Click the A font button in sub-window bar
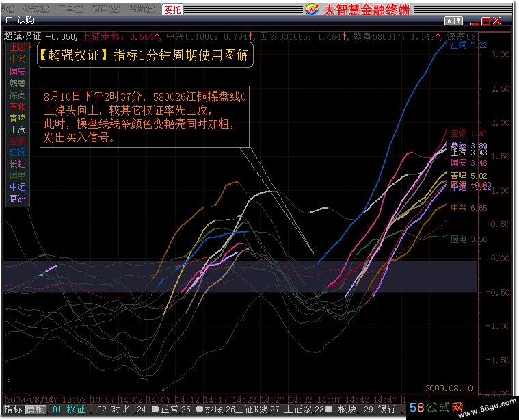Image resolution: width=519 pixels, height=420 pixels. tap(449, 21)
